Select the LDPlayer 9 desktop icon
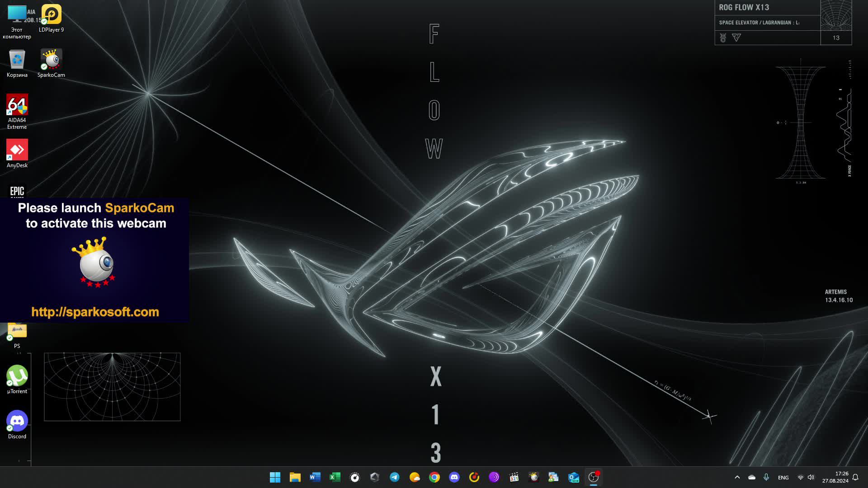The image size is (868, 488). tap(51, 18)
